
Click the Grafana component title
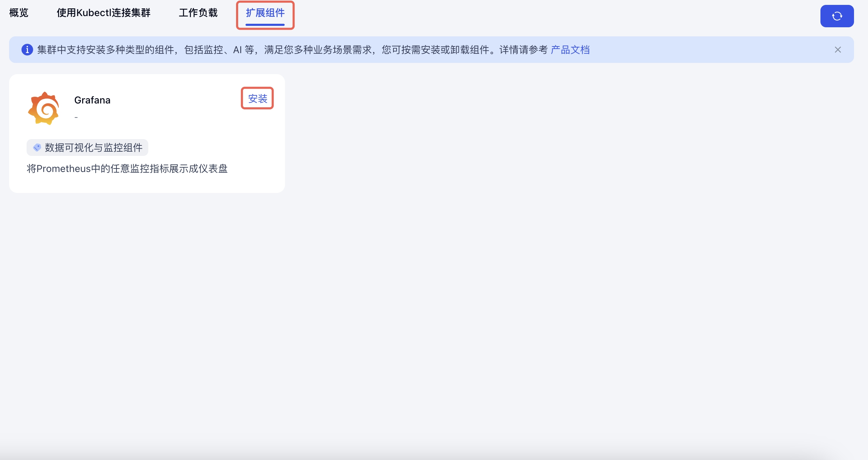coord(92,100)
